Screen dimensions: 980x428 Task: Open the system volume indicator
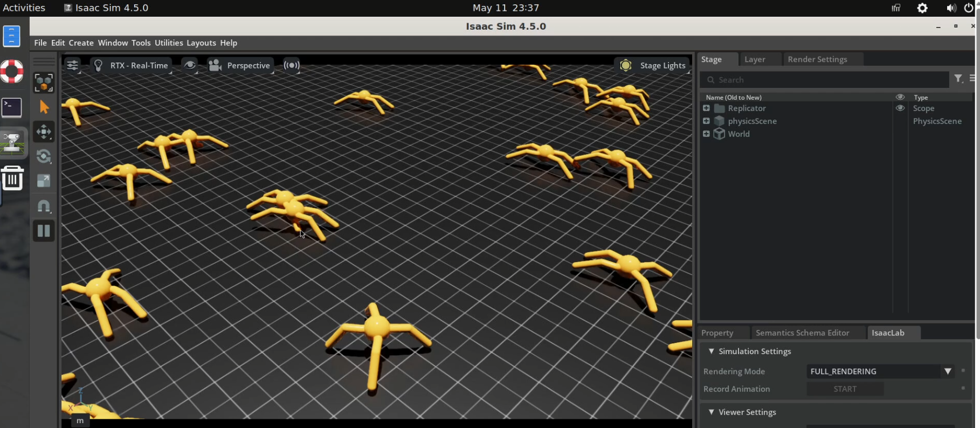(x=951, y=8)
